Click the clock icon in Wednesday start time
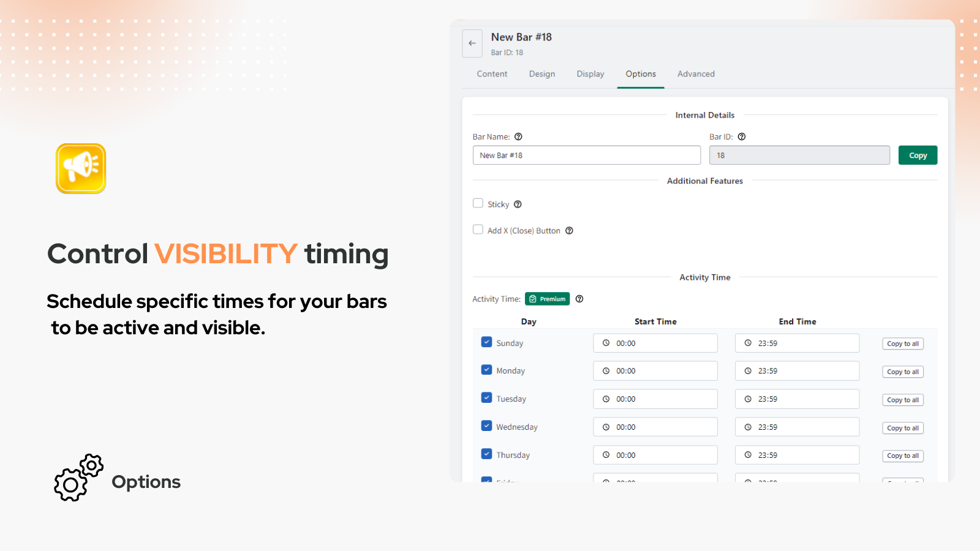Viewport: 980px width, 551px height. click(606, 427)
